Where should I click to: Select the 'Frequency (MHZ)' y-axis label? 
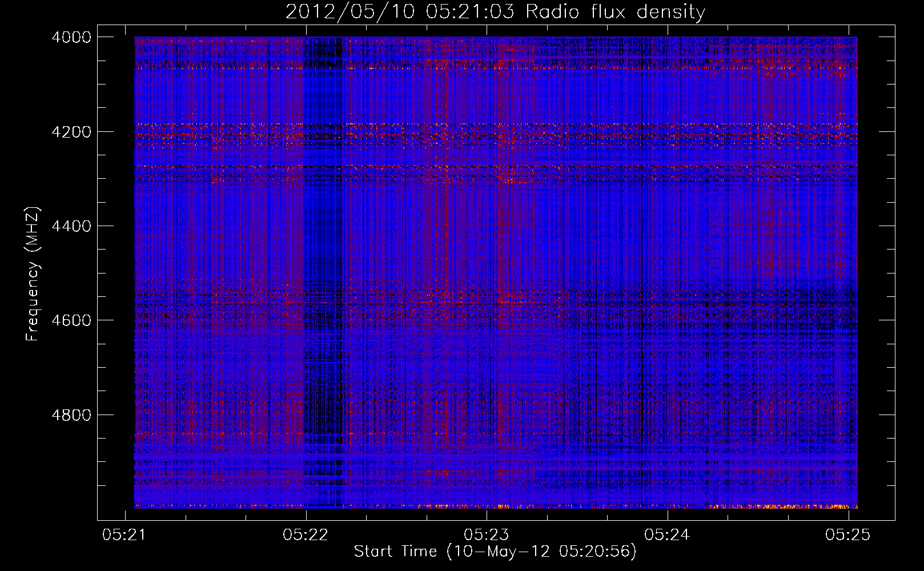click(33, 274)
